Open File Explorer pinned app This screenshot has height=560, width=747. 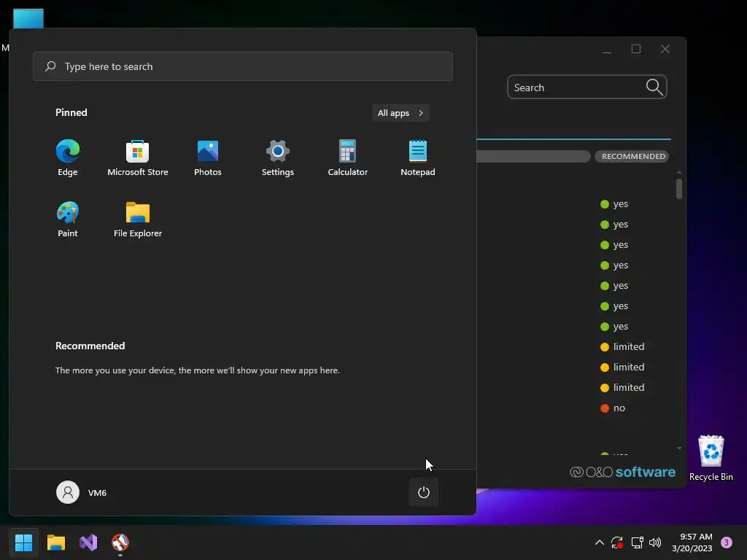138,219
